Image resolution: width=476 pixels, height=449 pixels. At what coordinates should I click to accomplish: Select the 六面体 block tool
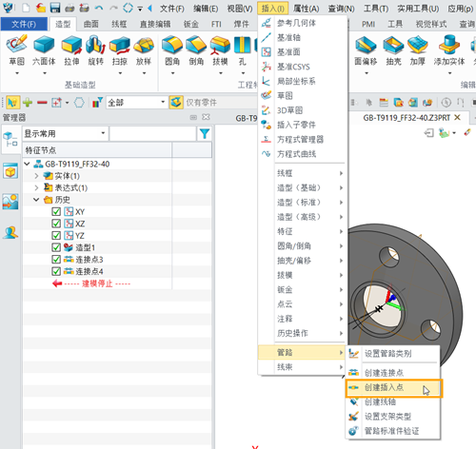tap(44, 49)
